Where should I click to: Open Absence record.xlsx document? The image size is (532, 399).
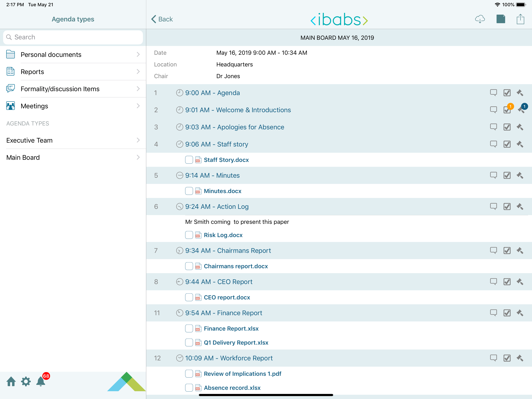click(232, 388)
